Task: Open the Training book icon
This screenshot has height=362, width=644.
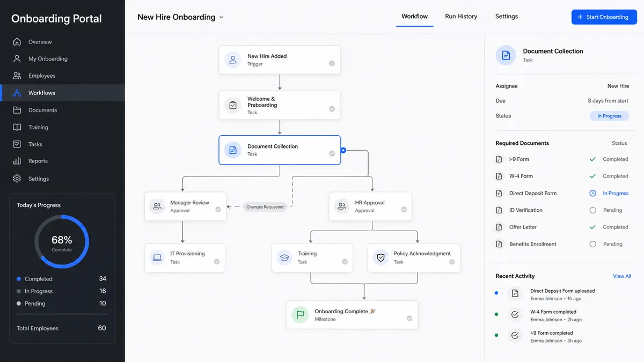Action: coord(17,127)
